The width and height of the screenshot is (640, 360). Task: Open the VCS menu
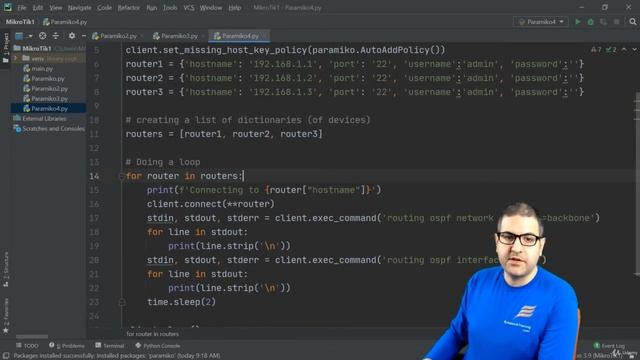(189, 8)
